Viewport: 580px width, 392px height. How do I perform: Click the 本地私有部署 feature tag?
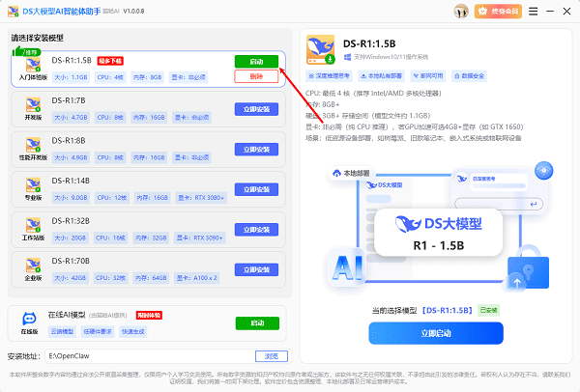381,76
